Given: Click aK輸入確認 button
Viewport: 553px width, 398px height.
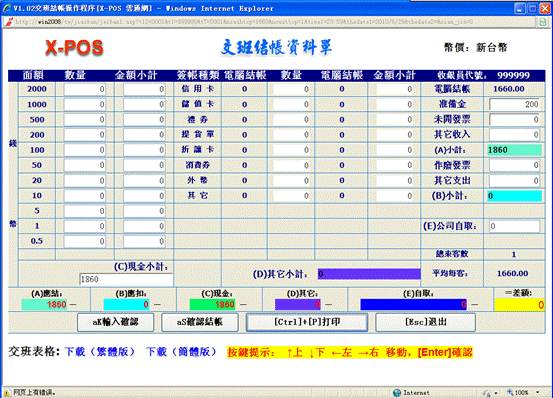Looking at the screenshot, I should click(116, 322).
